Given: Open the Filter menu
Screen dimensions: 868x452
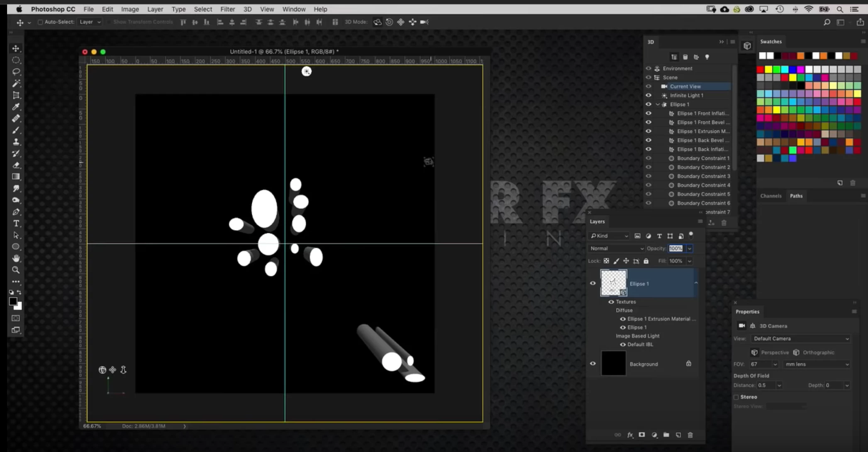Looking at the screenshot, I should [227, 9].
